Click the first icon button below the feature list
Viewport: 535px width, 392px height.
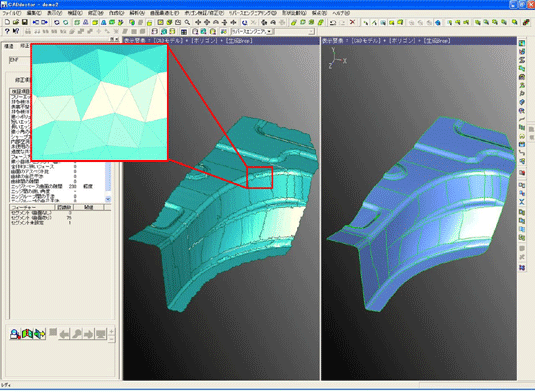pos(15,334)
